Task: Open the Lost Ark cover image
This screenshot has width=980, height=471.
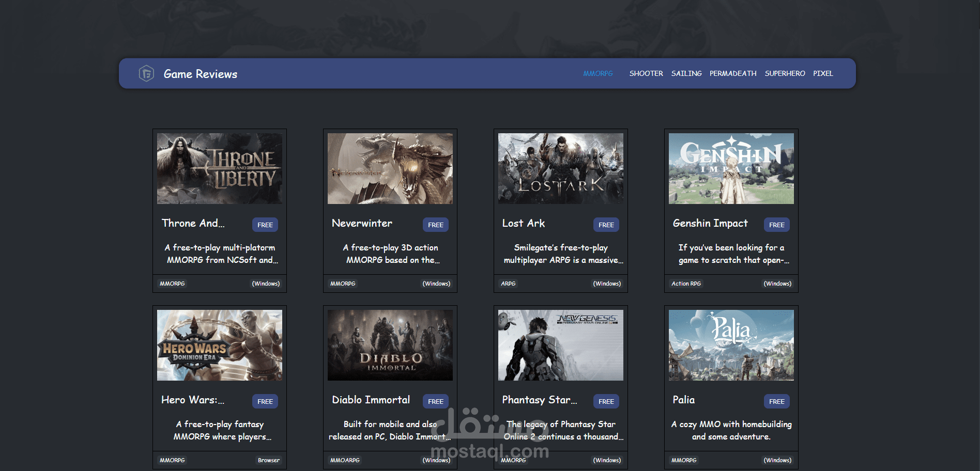Action: pos(561,168)
